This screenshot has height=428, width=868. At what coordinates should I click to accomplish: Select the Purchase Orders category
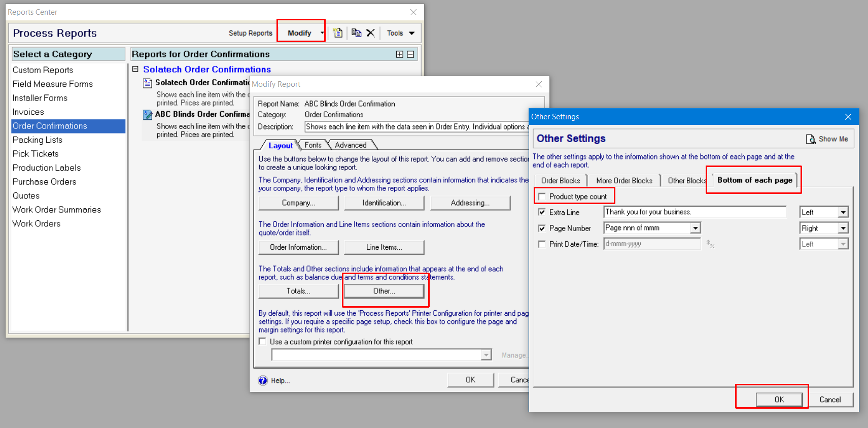click(45, 182)
